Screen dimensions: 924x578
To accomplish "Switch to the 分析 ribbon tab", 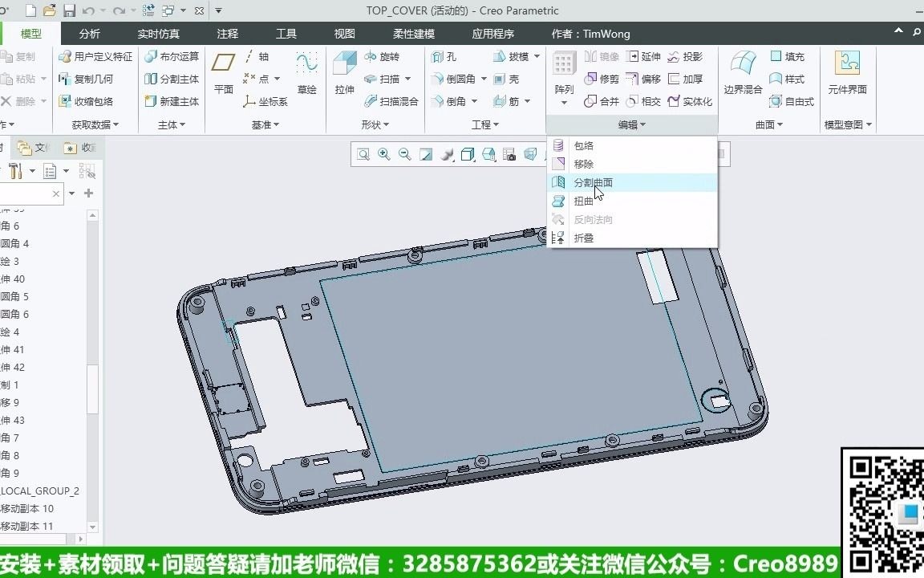I will [x=88, y=33].
